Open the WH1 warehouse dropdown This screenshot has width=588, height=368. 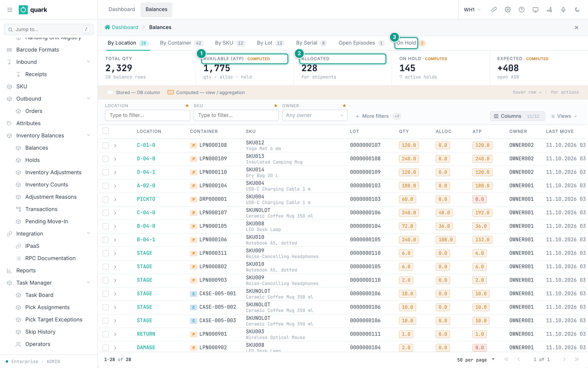tap(472, 10)
